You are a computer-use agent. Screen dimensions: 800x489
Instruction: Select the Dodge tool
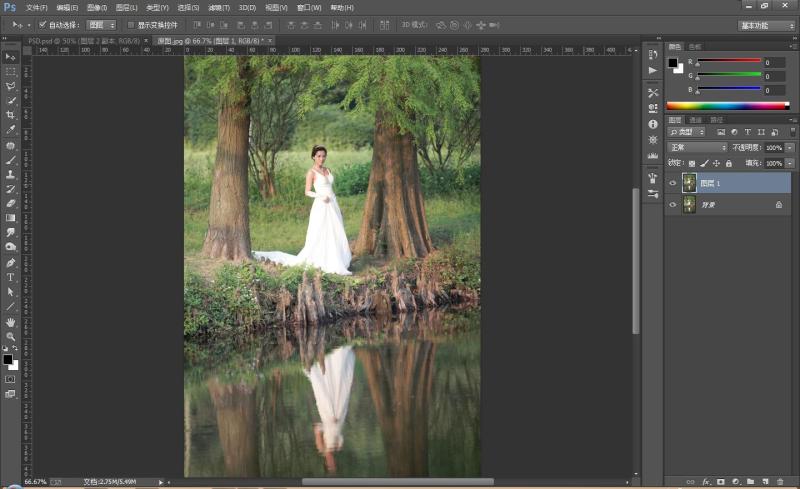coord(10,247)
